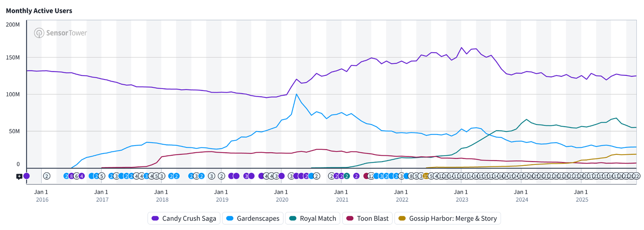The image size is (644, 230).
Task: Click the crimson Toon Blast color swatch
Action: tap(350, 218)
